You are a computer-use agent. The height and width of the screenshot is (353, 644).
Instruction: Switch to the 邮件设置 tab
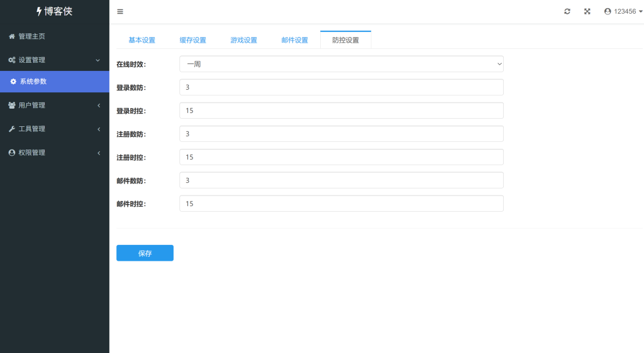pyautogui.click(x=294, y=40)
